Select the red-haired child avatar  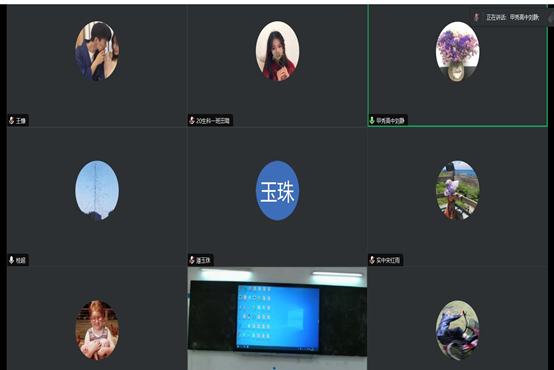(x=97, y=330)
